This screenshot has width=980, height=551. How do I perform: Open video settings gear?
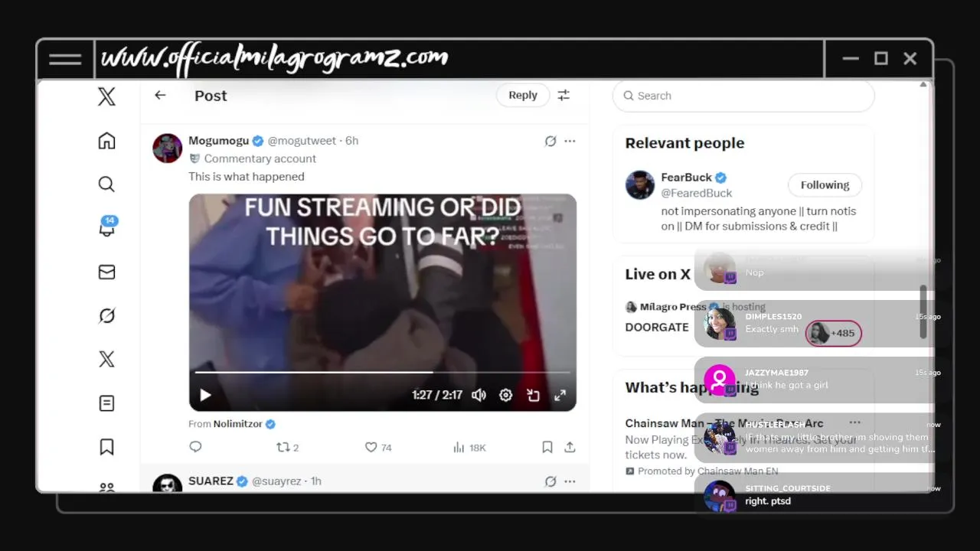pos(505,395)
